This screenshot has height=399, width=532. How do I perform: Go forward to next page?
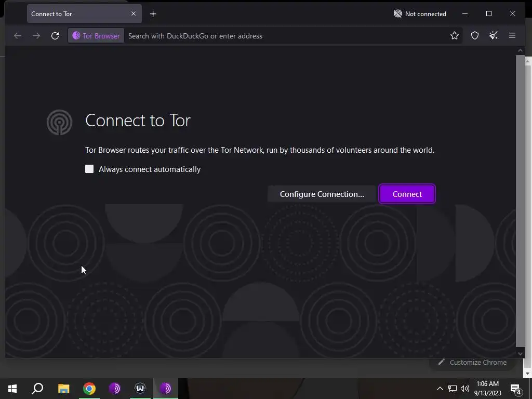click(36, 36)
